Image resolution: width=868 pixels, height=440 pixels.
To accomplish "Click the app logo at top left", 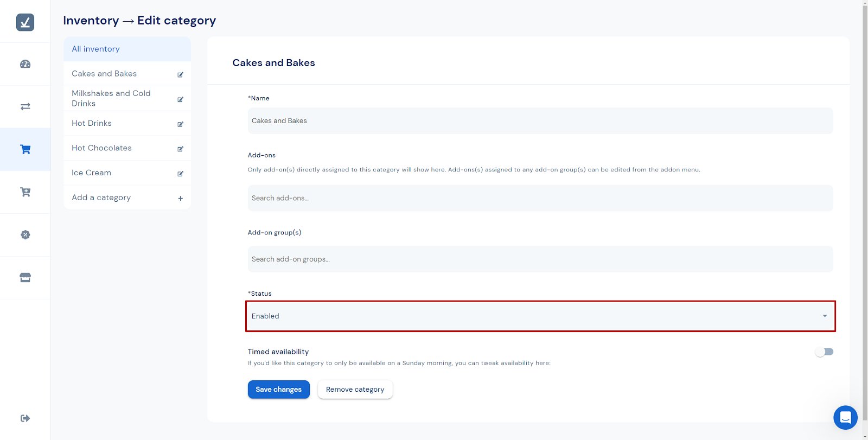I will pos(25,22).
